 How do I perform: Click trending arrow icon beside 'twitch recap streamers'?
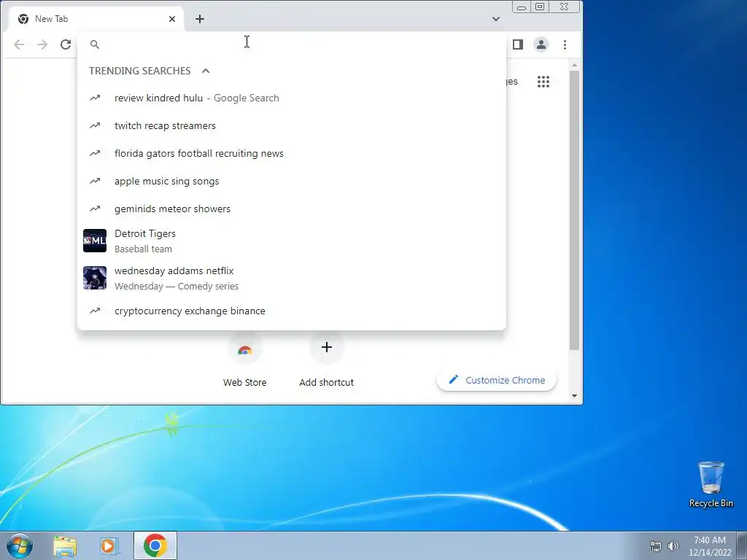[95, 125]
